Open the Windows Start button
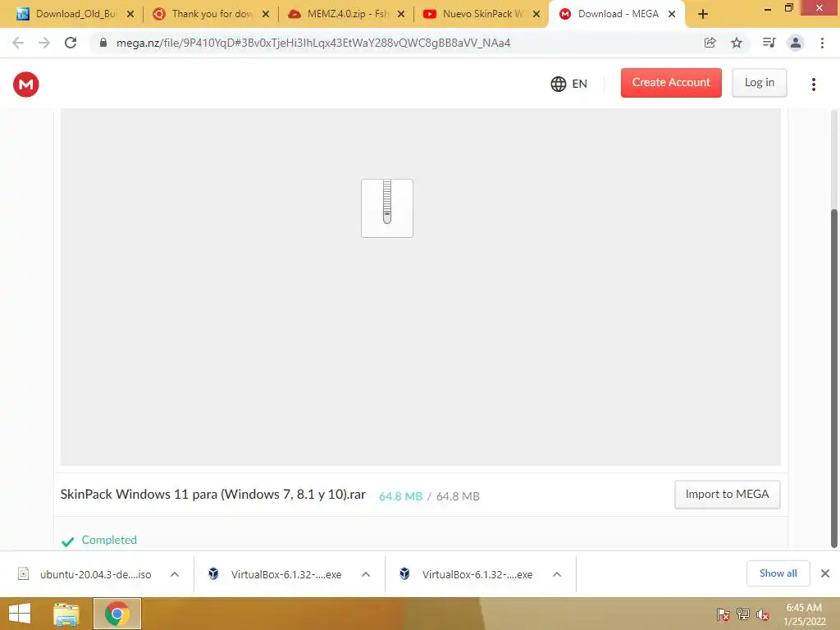This screenshot has height=630, width=840. click(20, 614)
